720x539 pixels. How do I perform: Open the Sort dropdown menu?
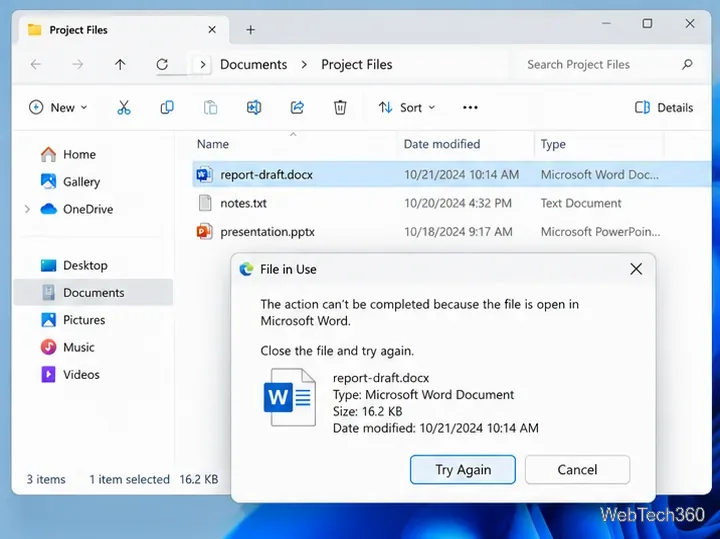point(406,107)
